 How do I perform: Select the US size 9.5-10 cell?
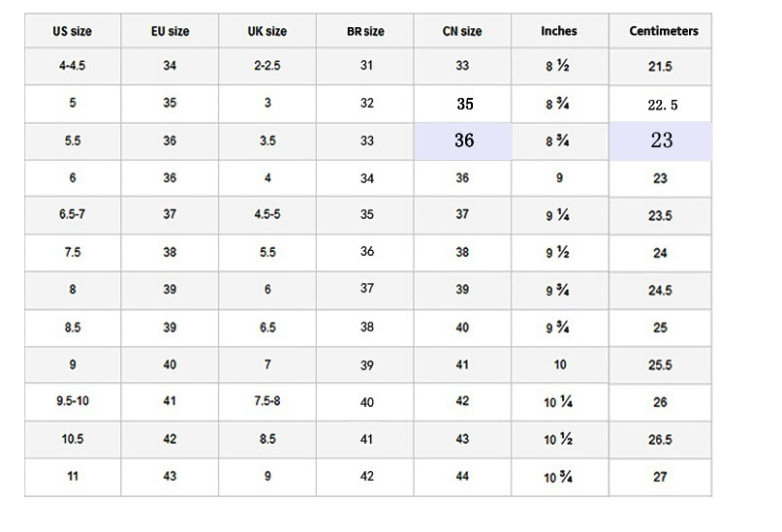73,401
